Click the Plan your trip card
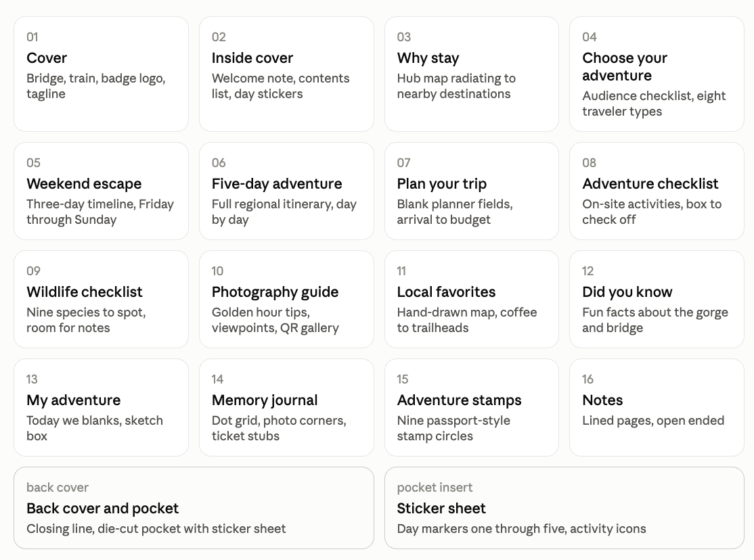This screenshot has width=754, height=560. [x=472, y=191]
